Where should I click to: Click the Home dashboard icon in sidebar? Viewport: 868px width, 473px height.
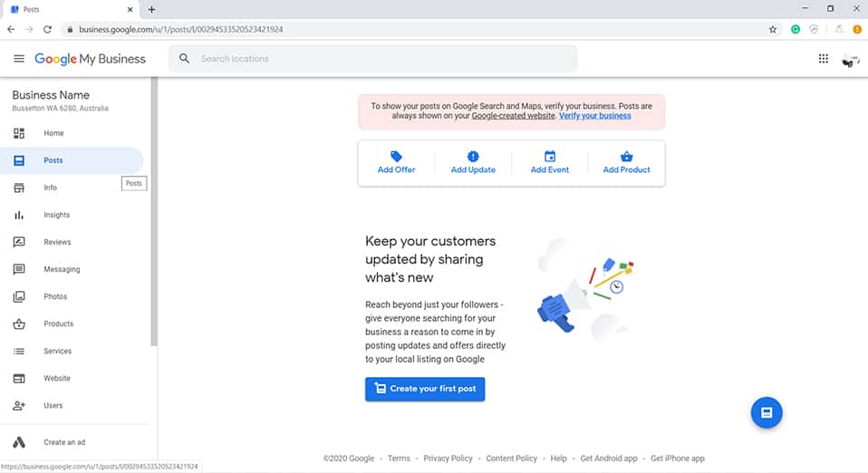(x=19, y=133)
